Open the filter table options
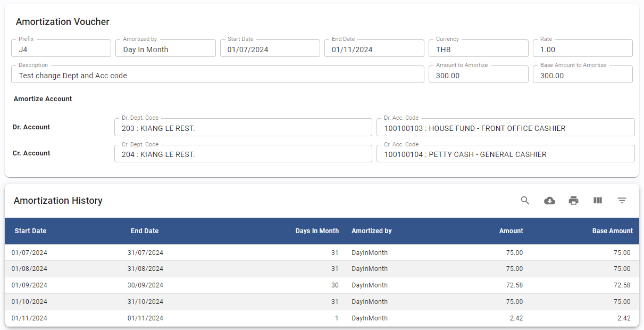 point(622,201)
